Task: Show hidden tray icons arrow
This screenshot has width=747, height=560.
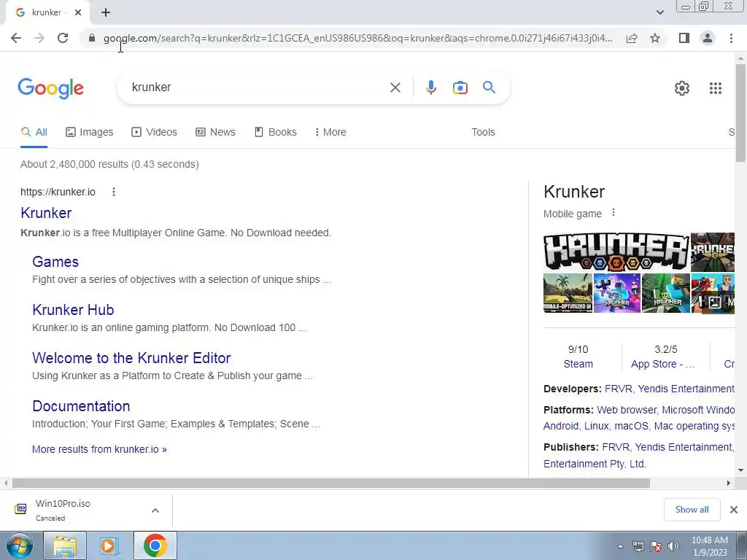Action: coord(620,546)
